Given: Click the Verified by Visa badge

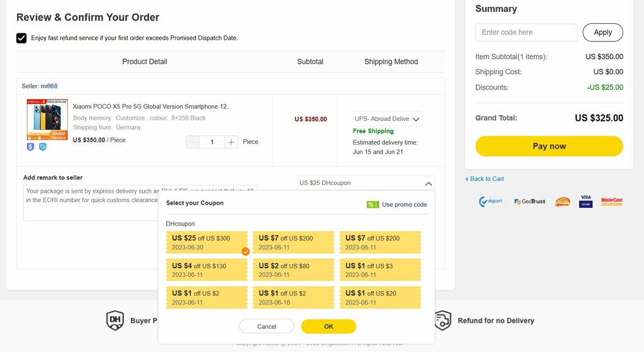Looking at the screenshot, I should click(586, 202).
